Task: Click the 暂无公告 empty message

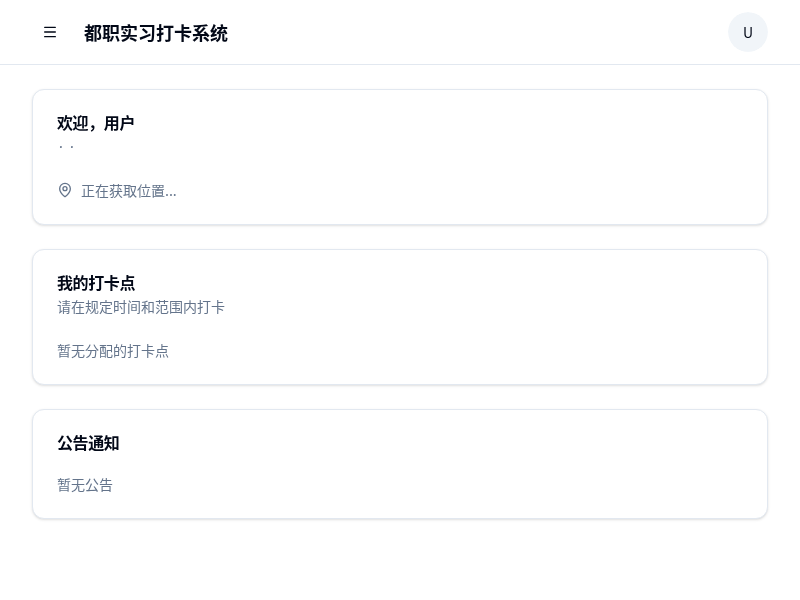Action: 85,485
